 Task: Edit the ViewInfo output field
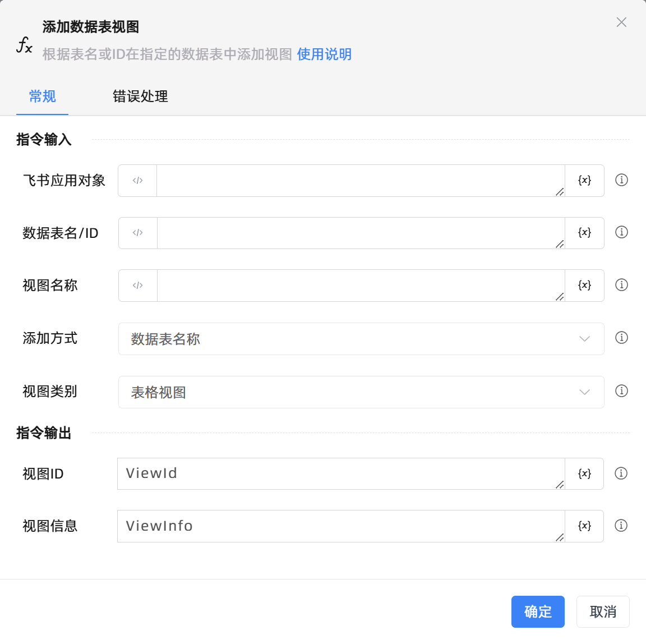[x=341, y=526]
